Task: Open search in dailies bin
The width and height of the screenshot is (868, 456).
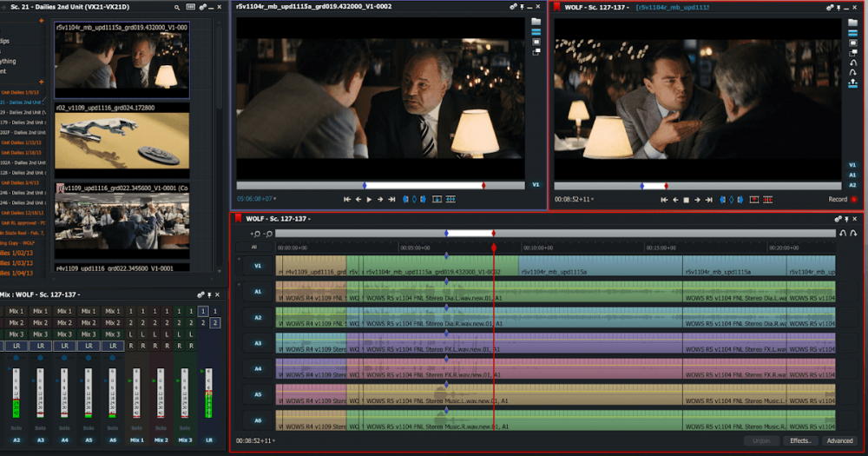Action: coord(176,7)
